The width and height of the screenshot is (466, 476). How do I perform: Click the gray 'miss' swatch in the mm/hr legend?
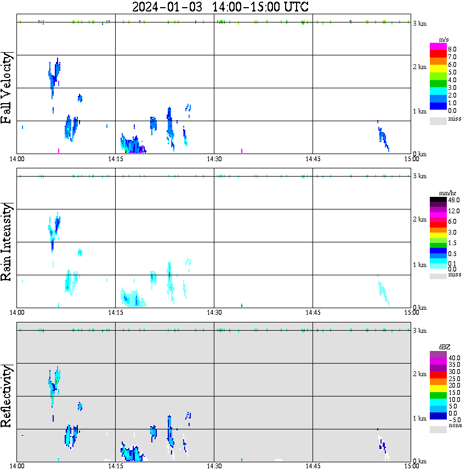pyautogui.click(x=438, y=276)
